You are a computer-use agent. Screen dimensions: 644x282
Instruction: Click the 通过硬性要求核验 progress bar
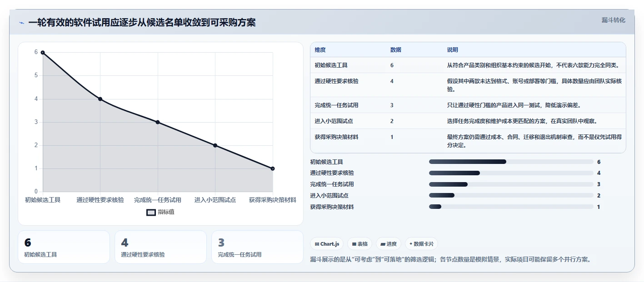pyautogui.click(x=511, y=173)
